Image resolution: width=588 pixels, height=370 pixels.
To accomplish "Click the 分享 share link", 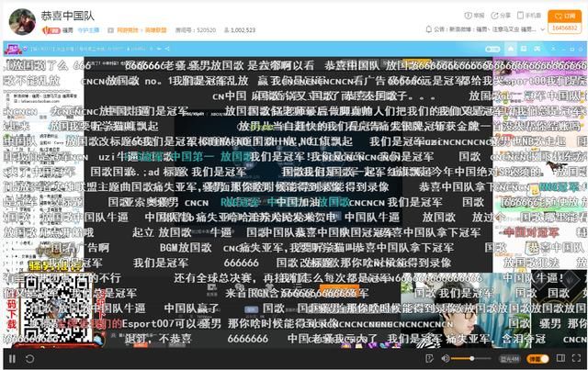I will click(x=501, y=16).
